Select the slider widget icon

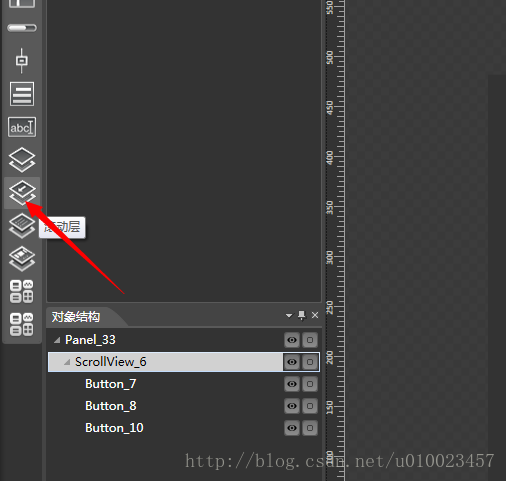click(x=22, y=60)
